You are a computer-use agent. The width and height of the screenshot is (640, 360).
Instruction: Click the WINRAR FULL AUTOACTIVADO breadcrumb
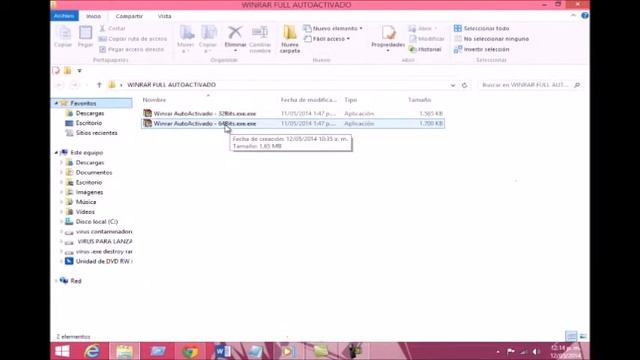click(171, 85)
